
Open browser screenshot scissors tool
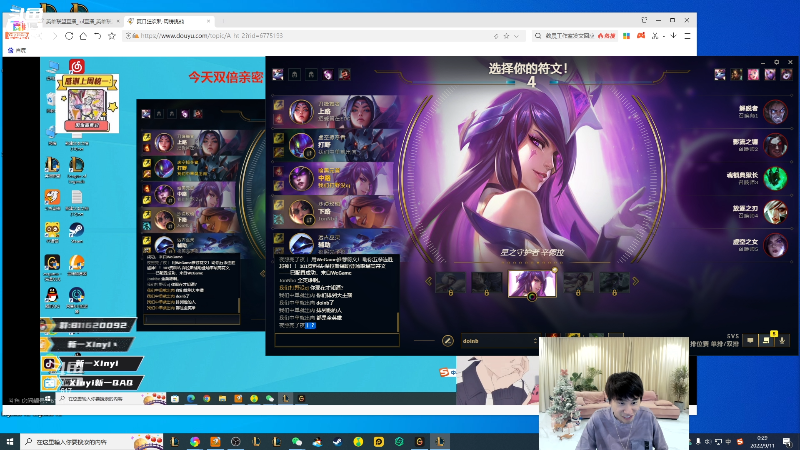[655, 36]
